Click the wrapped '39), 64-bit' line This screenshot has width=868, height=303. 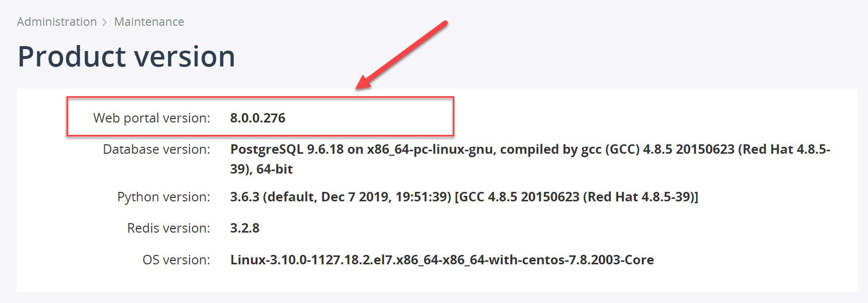click(261, 169)
